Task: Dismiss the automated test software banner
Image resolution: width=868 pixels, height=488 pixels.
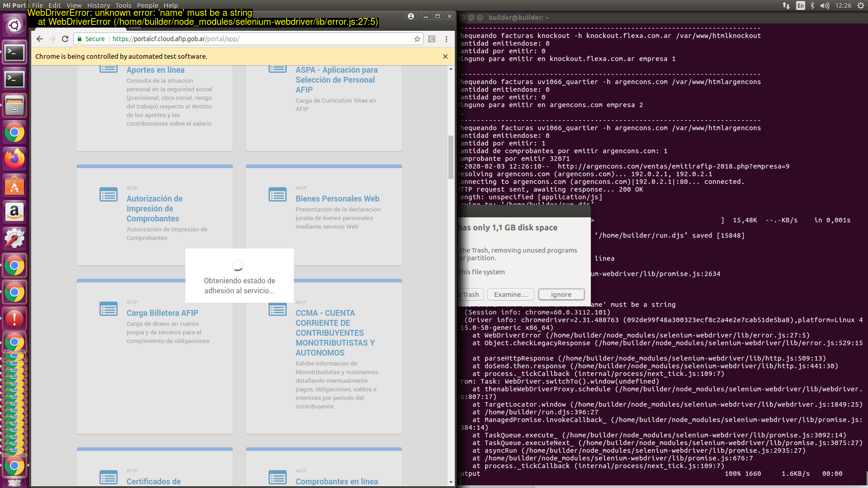Action: [x=445, y=56]
